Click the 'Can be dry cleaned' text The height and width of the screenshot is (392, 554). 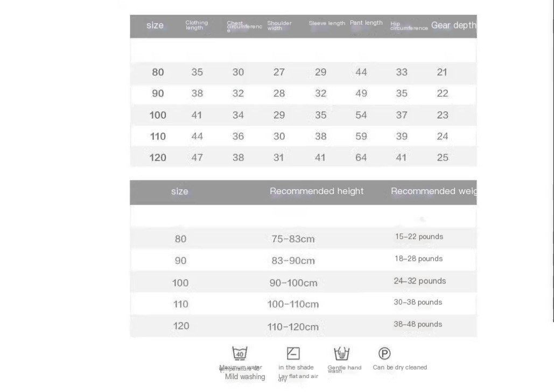click(400, 367)
